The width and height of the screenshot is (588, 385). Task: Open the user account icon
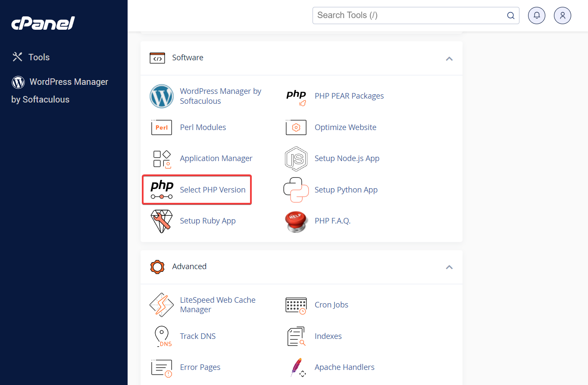pyautogui.click(x=563, y=16)
